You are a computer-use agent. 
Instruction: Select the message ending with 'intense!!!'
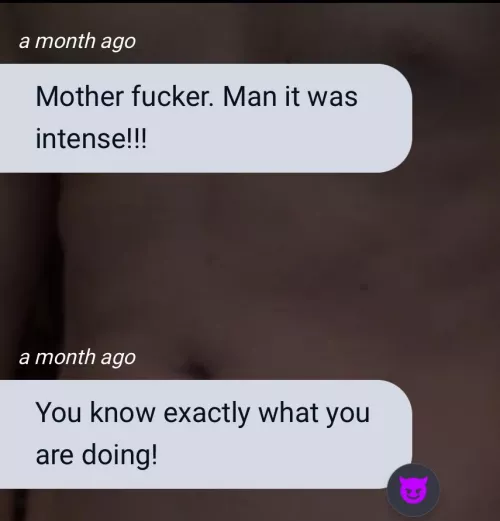206,118
